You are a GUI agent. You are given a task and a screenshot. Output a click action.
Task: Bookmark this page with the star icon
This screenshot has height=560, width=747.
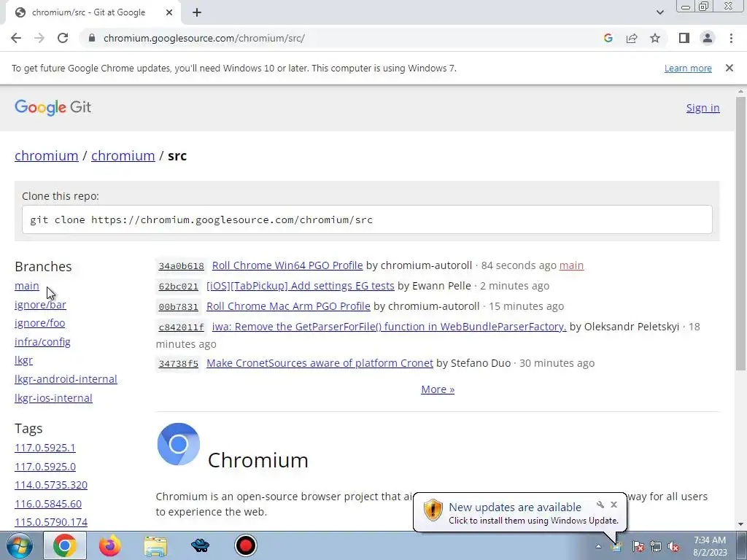point(655,38)
